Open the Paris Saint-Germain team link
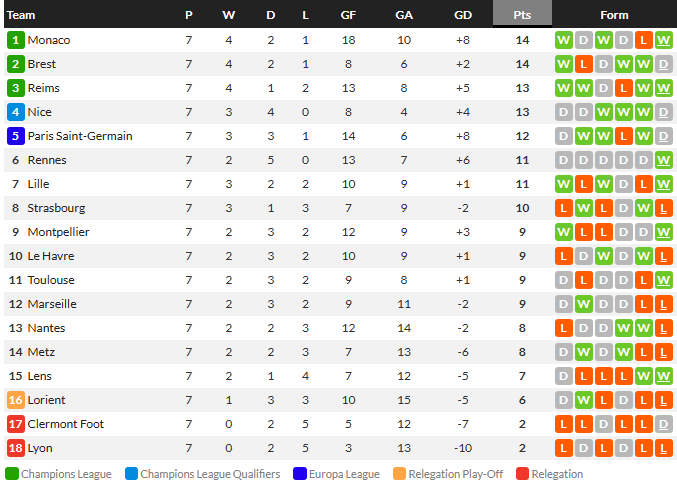Screen dimensions: 677x485 coord(80,136)
